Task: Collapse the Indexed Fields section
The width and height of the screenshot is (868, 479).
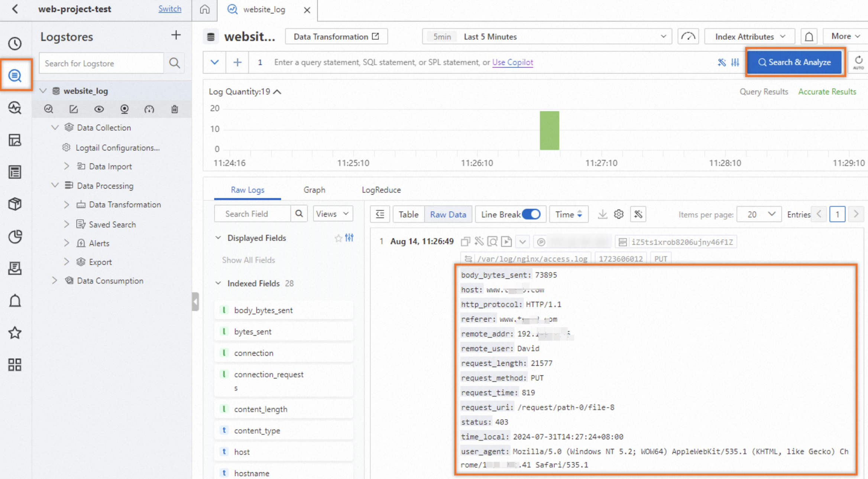Action: point(218,283)
